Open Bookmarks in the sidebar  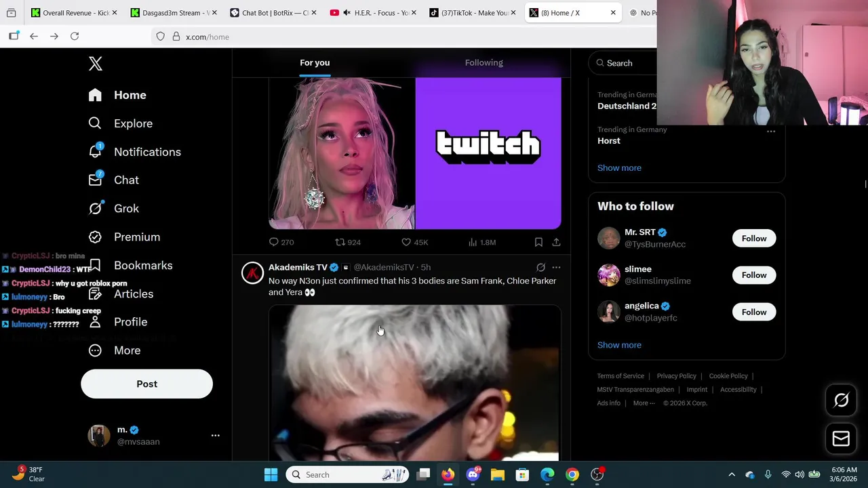point(131,265)
